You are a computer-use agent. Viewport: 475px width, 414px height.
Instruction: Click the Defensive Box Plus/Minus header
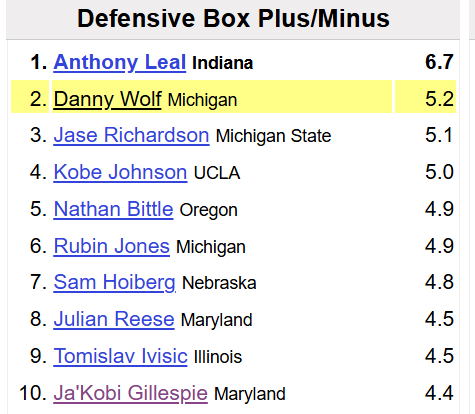[x=233, y=18]
